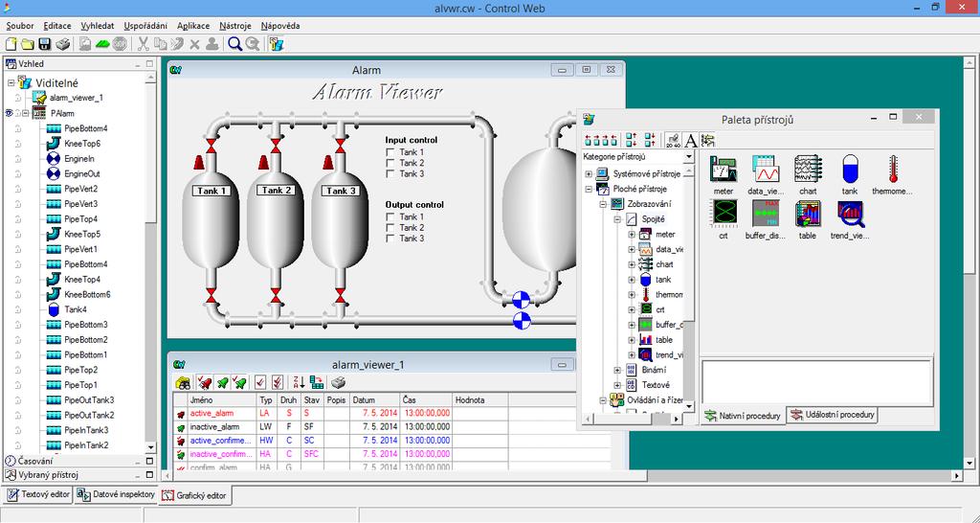The width and height of the screenshot is (980, 523).
Task: Click the green run application toolbar icon
Action: coord(102,44)
